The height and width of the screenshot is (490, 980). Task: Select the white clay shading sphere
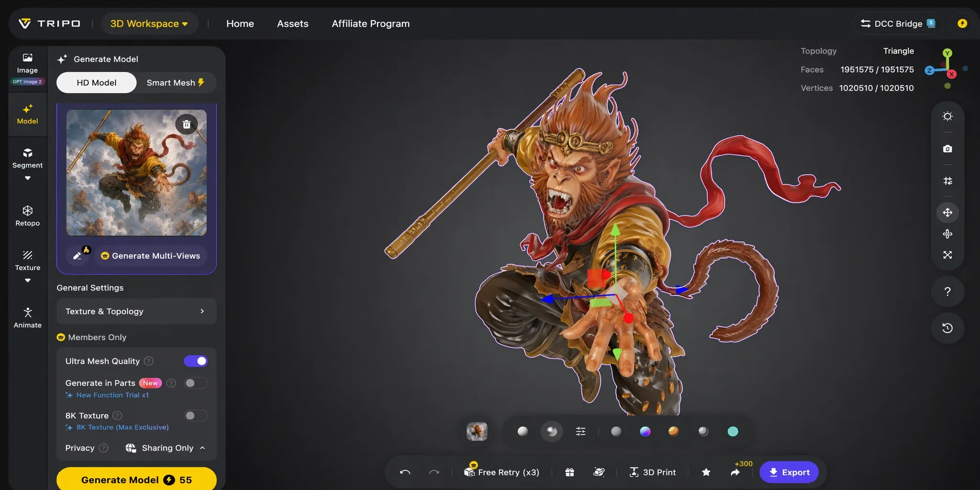523,432
